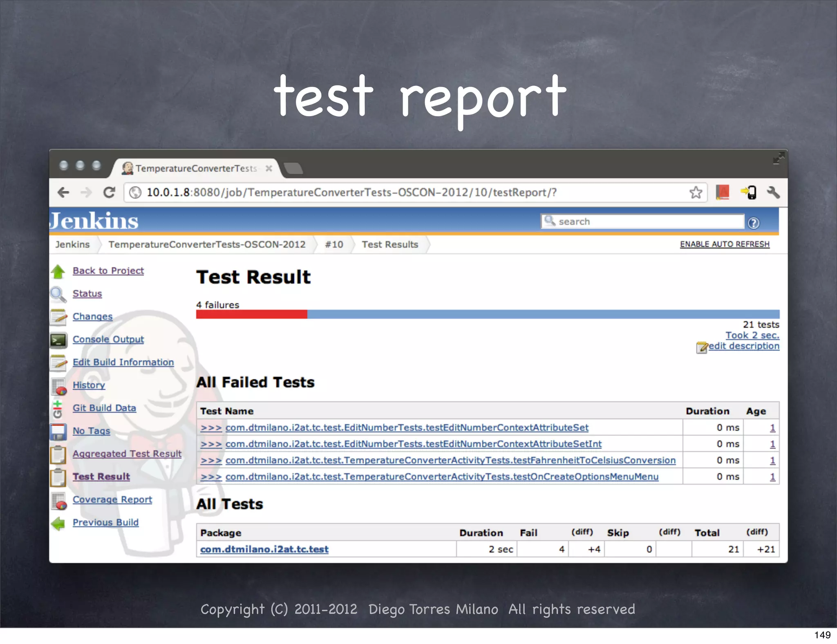Click the Git Build Data icon
837x644 pixels.
tap(58, 409)
